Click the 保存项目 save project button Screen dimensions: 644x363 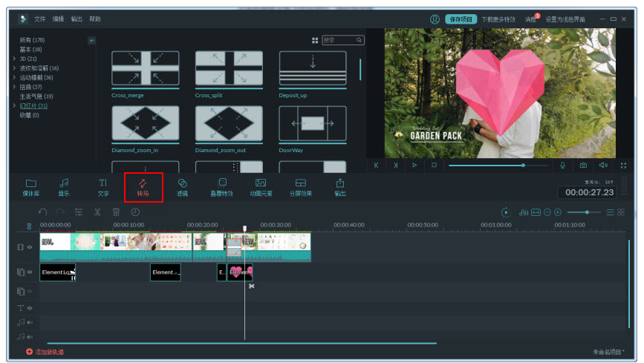pos(461,19)
